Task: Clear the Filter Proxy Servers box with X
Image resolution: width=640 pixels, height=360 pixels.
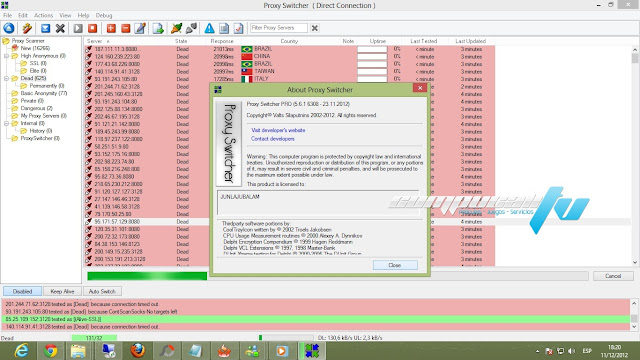Action: 315,28
